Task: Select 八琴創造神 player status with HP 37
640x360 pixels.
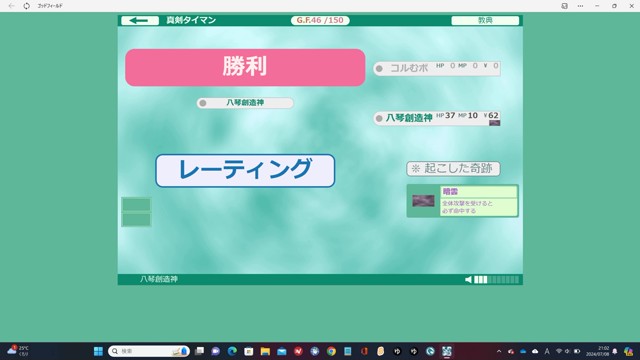Action: (437, 118)
